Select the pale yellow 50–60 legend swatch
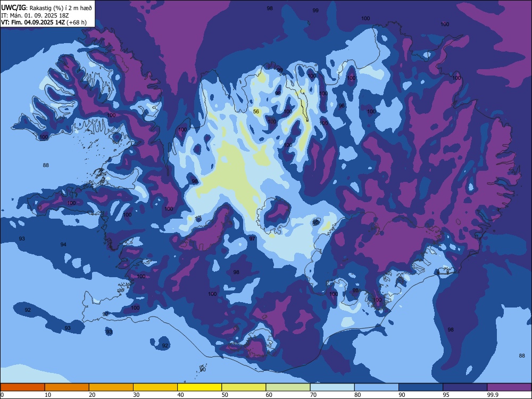This screenshot has height=399, width=532. pos(244,387)
